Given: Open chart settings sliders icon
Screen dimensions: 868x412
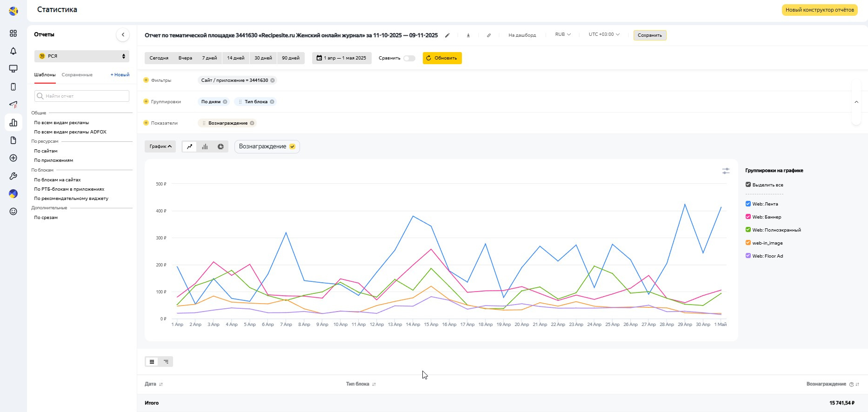Looking at the screenshot, I should (x=726, y=171).
